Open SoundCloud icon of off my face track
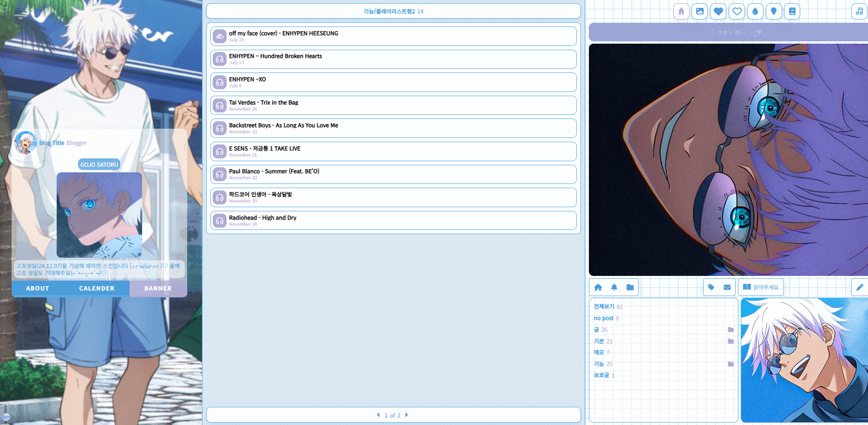868x425 pixels. [220, 36]
